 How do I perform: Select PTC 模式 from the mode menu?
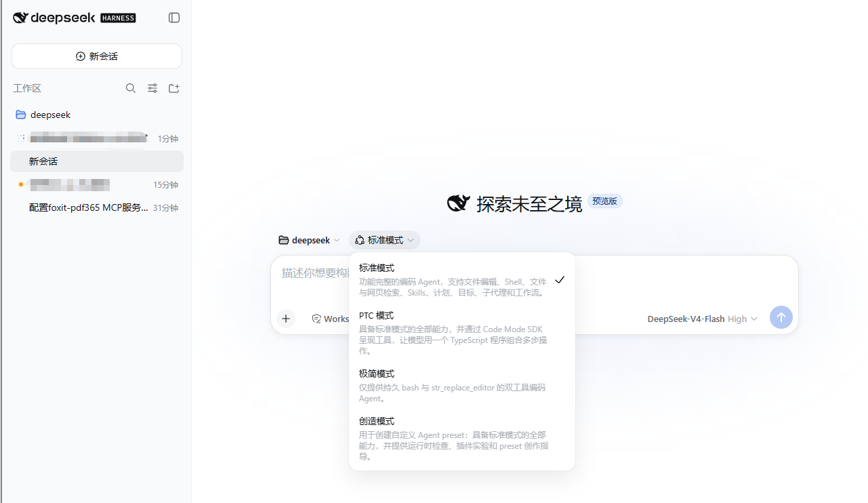462,333
